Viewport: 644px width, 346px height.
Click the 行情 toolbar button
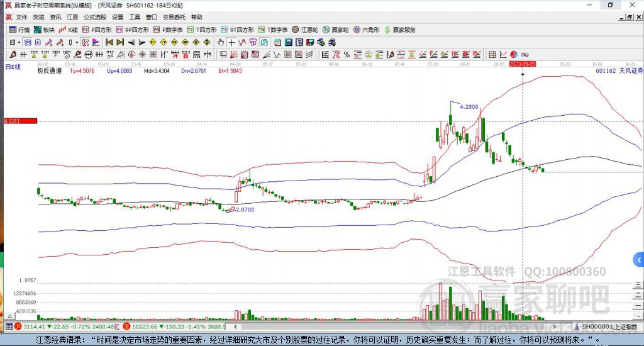19,30
